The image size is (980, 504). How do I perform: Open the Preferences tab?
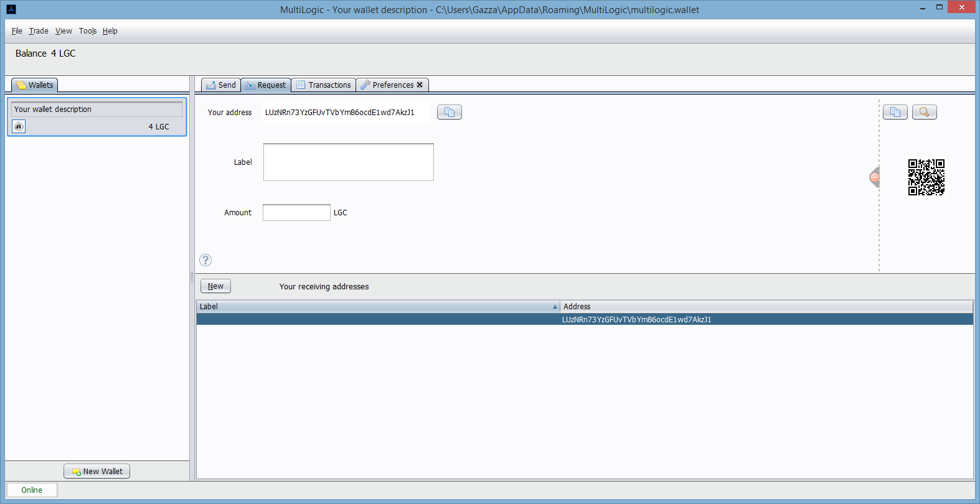pos(392,85)
